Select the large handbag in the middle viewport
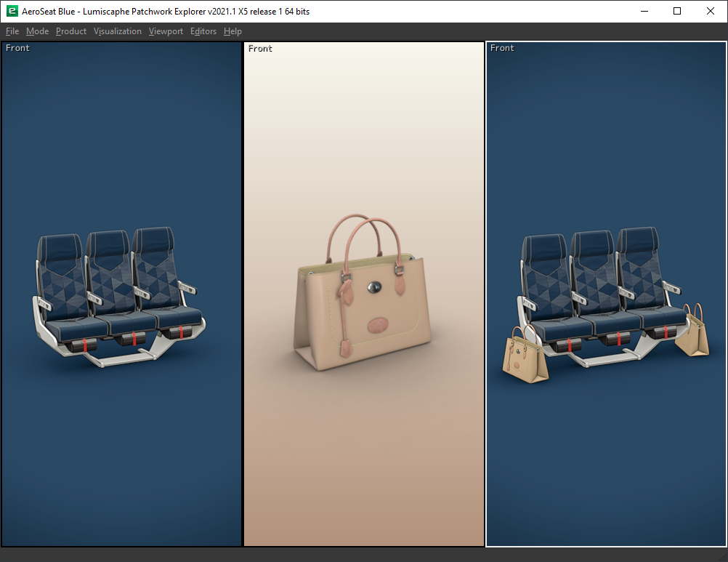 363,305
